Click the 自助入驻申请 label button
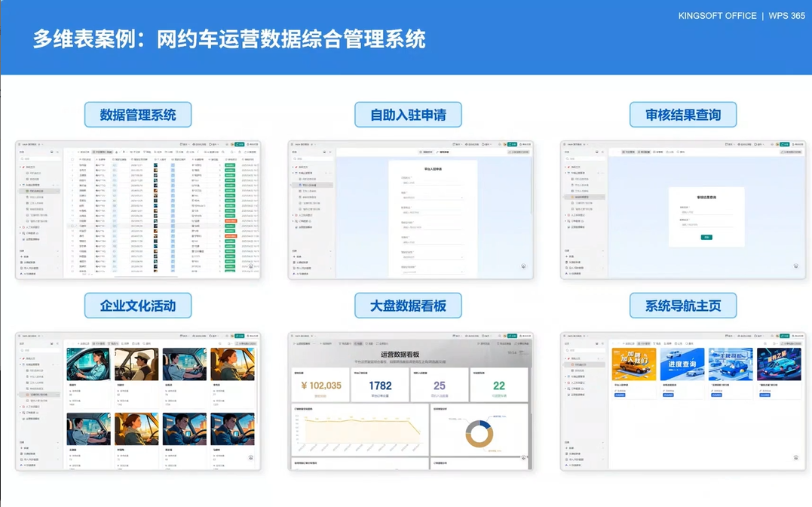The width and height of the screenshot is (812, 507). click(x=408, y=115)
